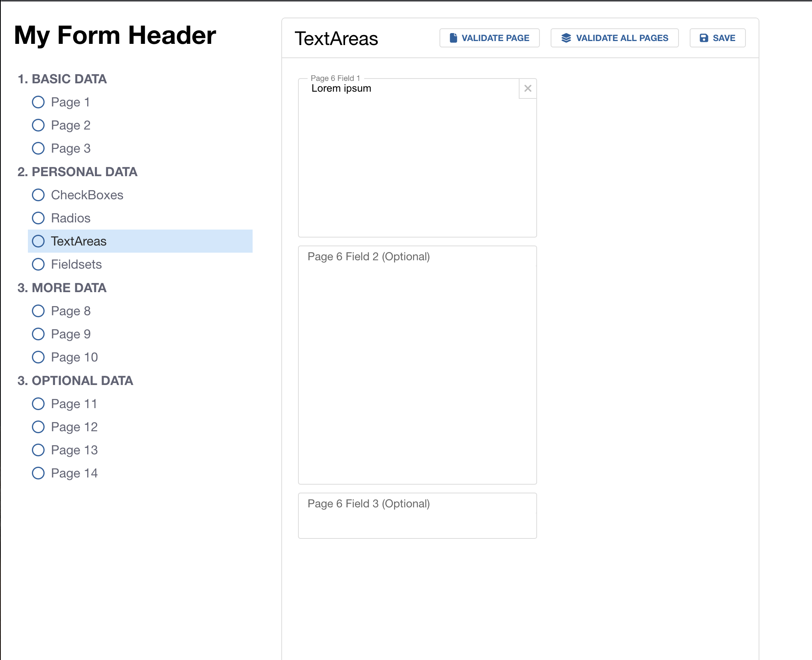Click the status circle beside Page 11

(x=38, y=404)
